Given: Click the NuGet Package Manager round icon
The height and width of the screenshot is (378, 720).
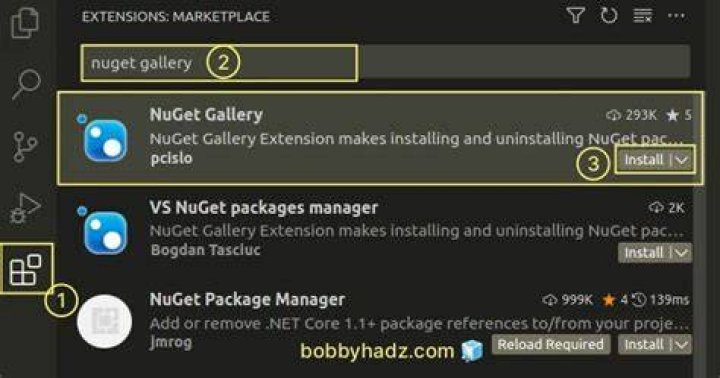Looking at the screenshot, I should pos(105,322).
